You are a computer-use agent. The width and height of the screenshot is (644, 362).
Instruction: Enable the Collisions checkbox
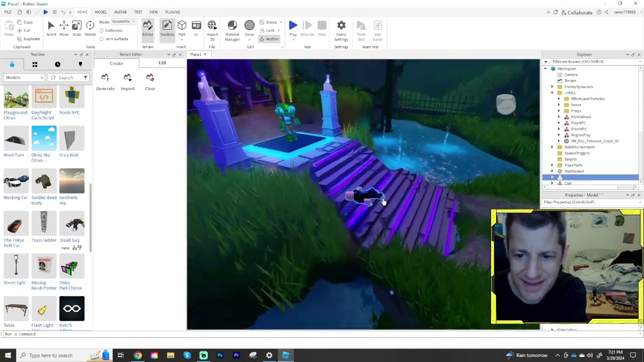102,30
